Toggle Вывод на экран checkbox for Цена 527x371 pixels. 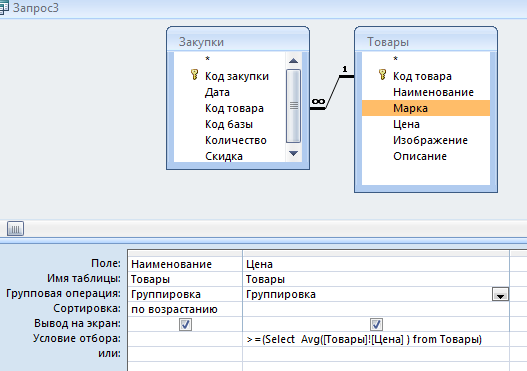pos(376,324)
